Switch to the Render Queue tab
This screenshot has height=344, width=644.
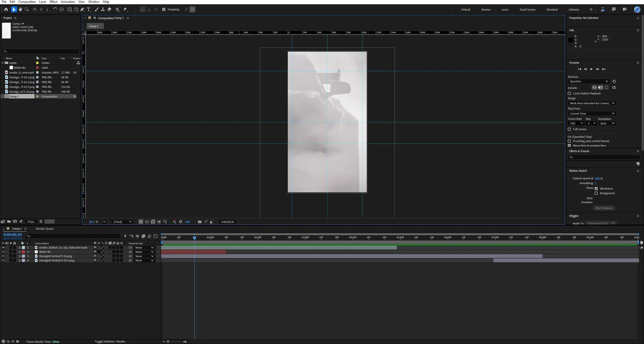45,229
